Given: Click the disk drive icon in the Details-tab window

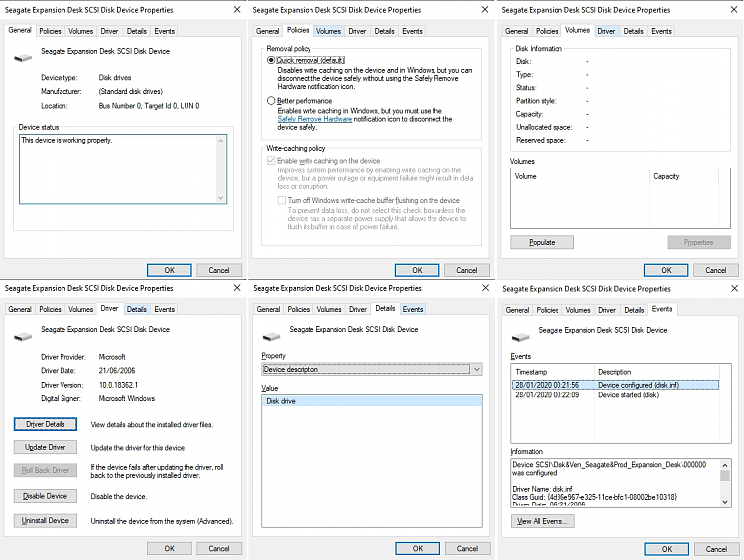Looking at the screenshot, I should 272,337.
